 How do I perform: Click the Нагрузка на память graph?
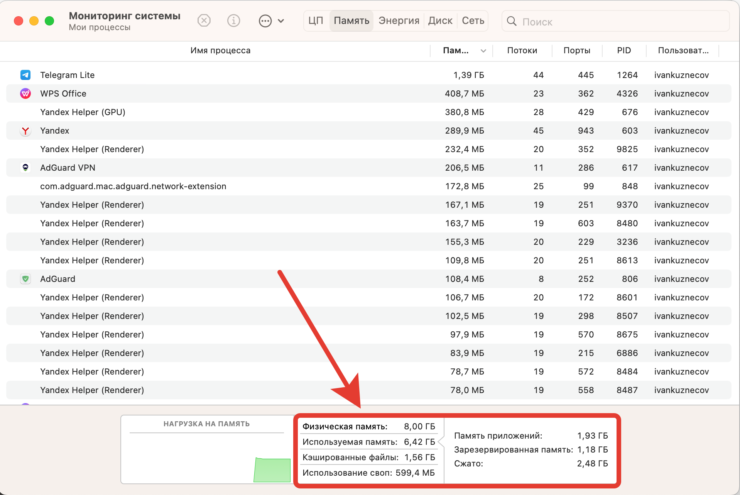pyautogui.click(x=207, y=449)
